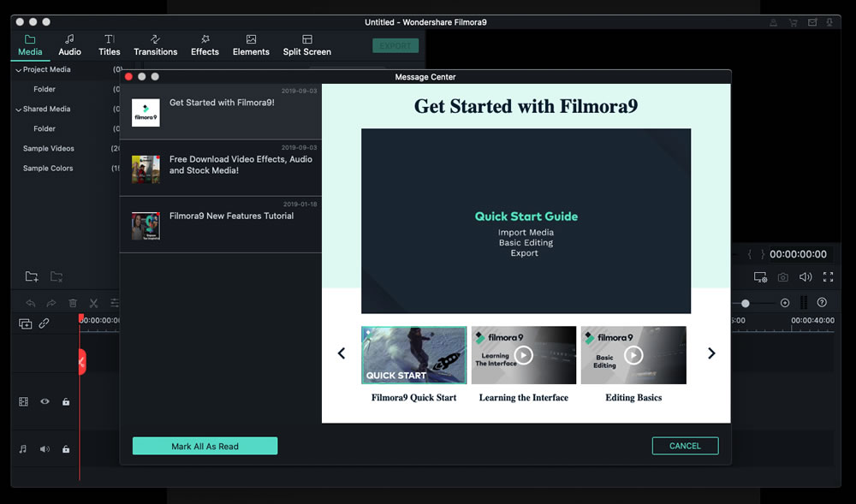Click the undo arrow in timeline toolbar
Screen dimensions: 856x504
click(31, 303)
